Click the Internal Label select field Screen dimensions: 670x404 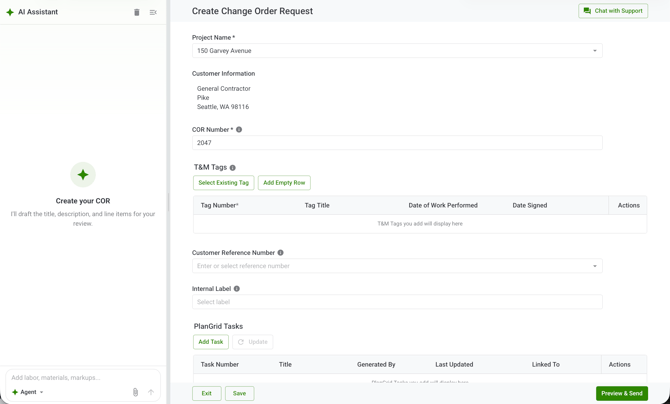pos(397,302)
